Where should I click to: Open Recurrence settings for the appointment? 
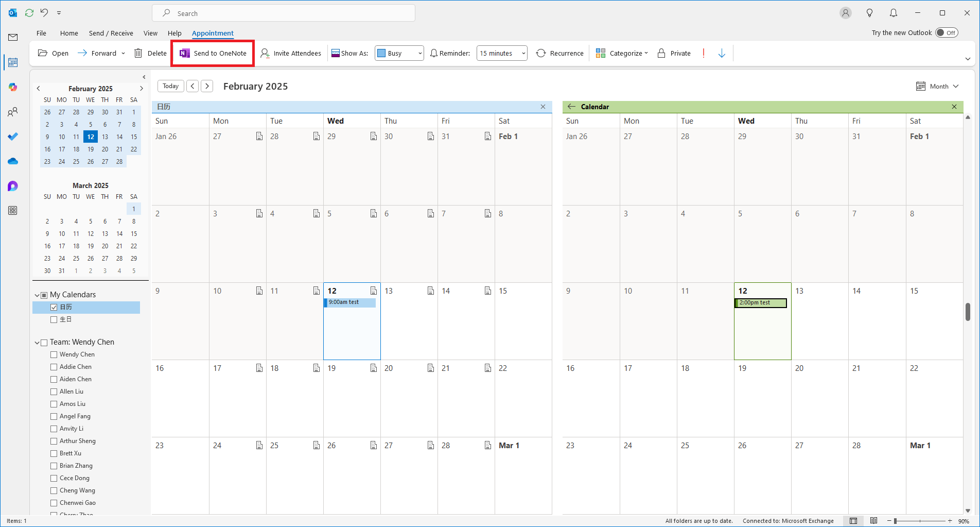click(x=559, y=53)
